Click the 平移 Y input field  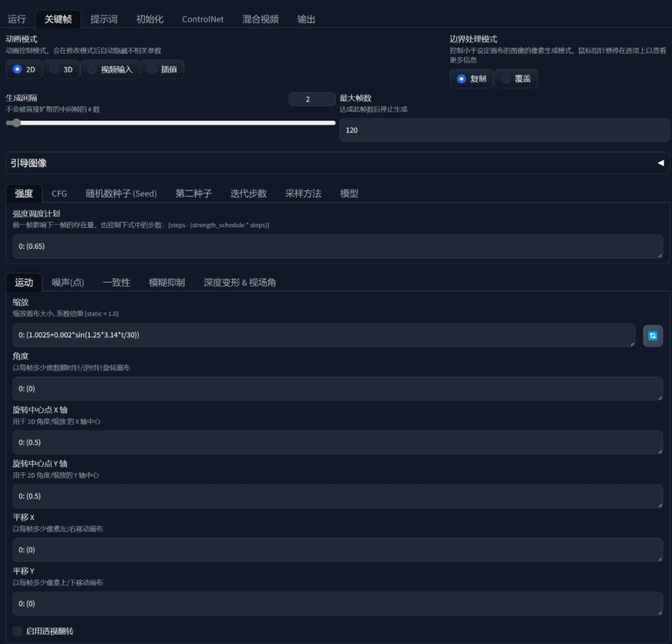tap(338, 604)
